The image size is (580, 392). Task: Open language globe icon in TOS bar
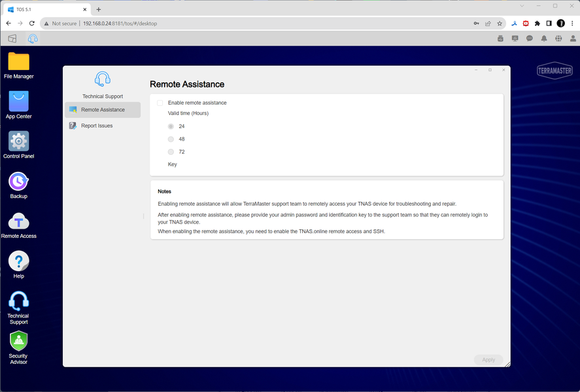pyautogui.click(x=558, y=39)
